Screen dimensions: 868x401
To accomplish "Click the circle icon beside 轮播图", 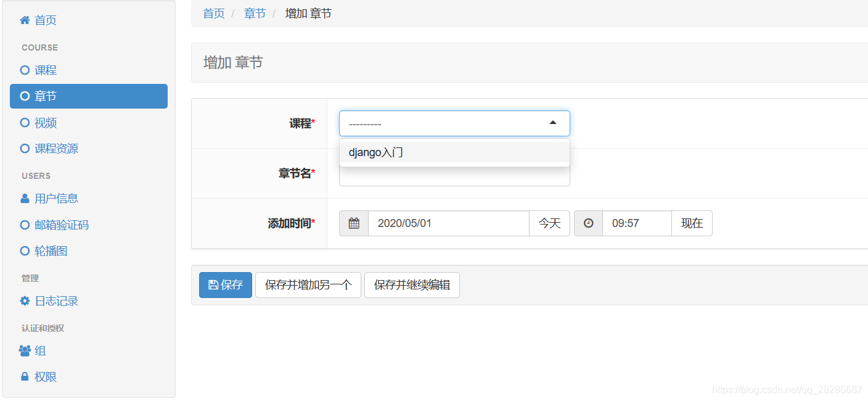I will (x=25, y=251).
